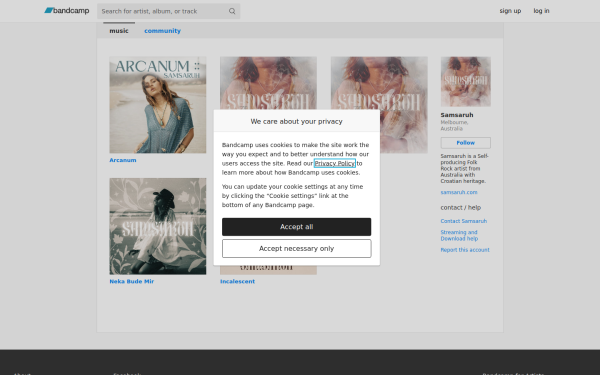Open the sign up link

[x=510, y=11]
